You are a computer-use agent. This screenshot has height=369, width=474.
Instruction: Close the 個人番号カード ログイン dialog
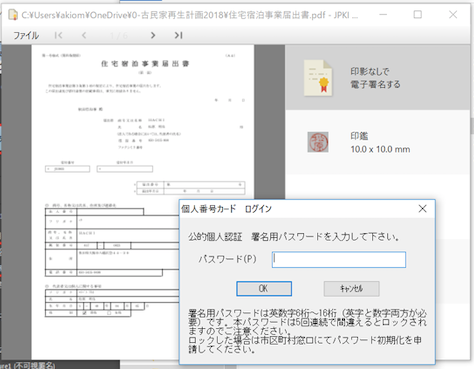422,209
